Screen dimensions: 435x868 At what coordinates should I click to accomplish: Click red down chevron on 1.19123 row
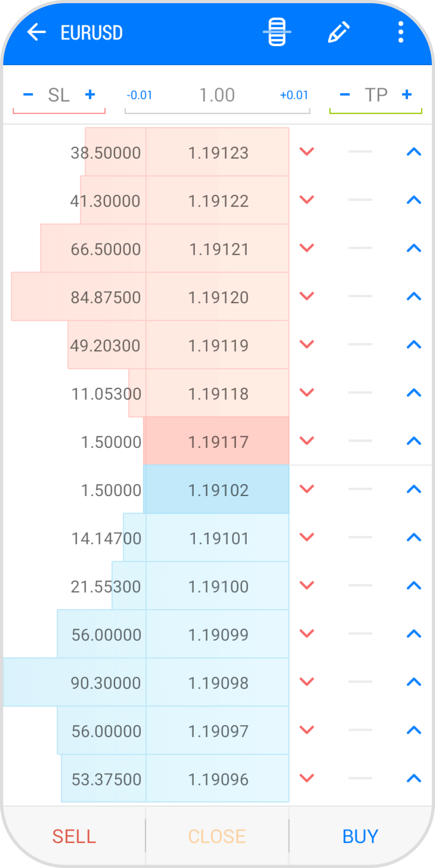pos(307,151)
